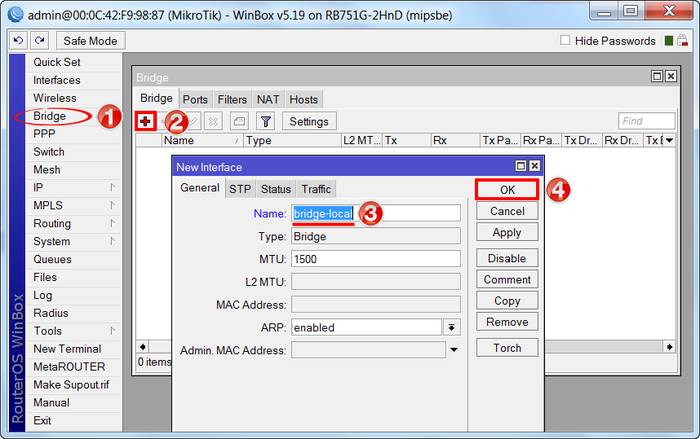Toggle the Hide Passwords checkbox
This screenshot has height=439, width=700.
[566, 41]
